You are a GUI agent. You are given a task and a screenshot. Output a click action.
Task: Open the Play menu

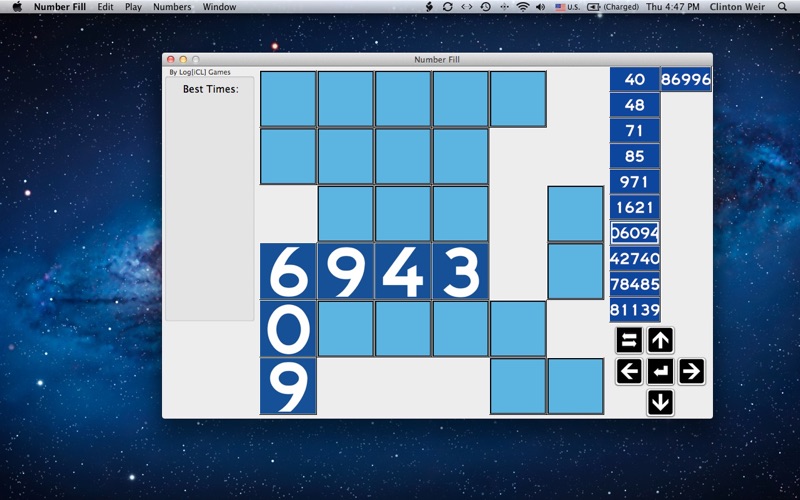click(x=133, y=7)
